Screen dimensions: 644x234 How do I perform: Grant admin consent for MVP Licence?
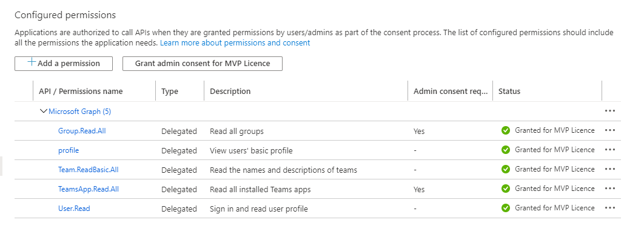click(203, 63)
